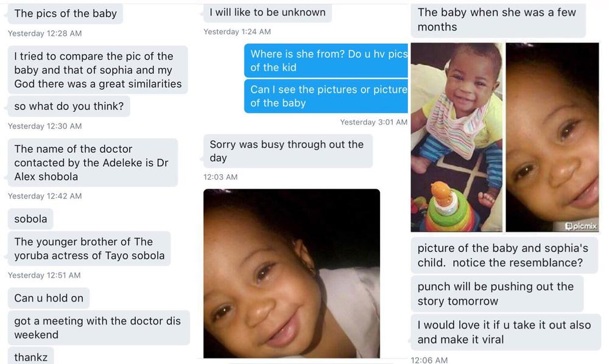Screen dimensions: 609x364
Task: Click the 'thankz' message bubble
Action: [30, 356]
